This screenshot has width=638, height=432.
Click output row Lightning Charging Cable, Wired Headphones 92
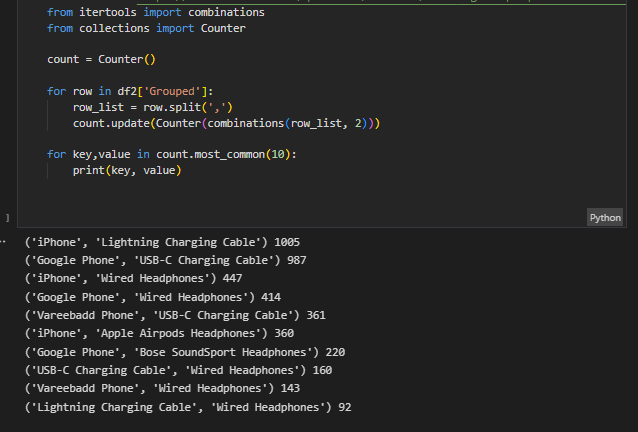click(x=188, y=407)
